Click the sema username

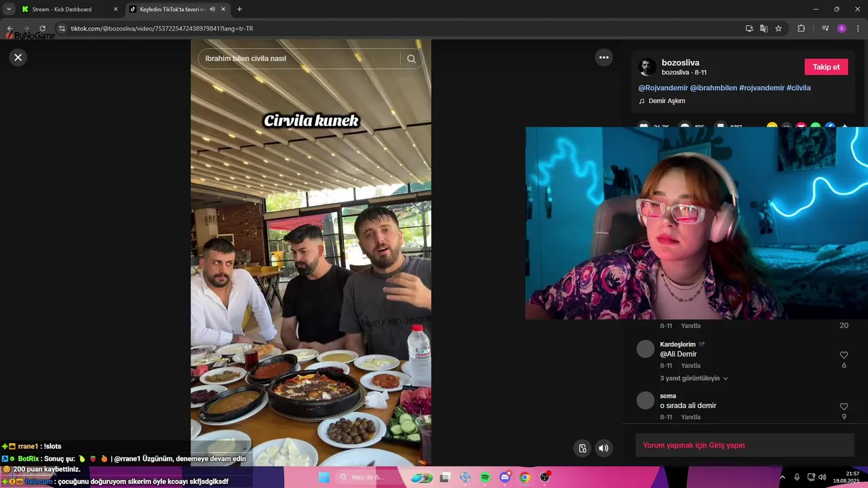coord(668,396)
